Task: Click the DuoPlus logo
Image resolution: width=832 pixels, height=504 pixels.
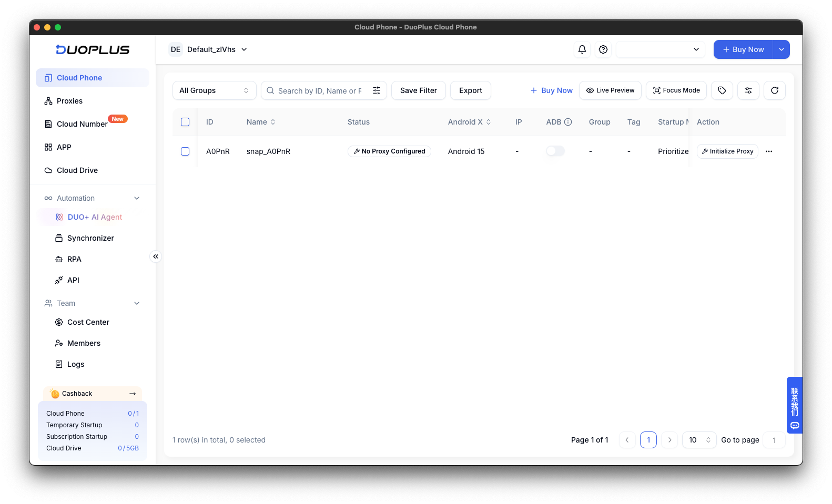Action: [93, 49]
